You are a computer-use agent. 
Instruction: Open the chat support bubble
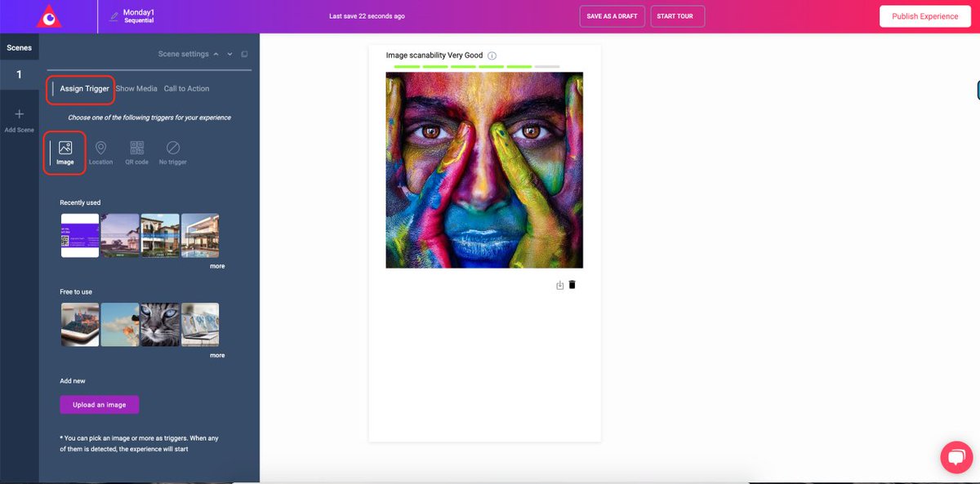[955, 457]
